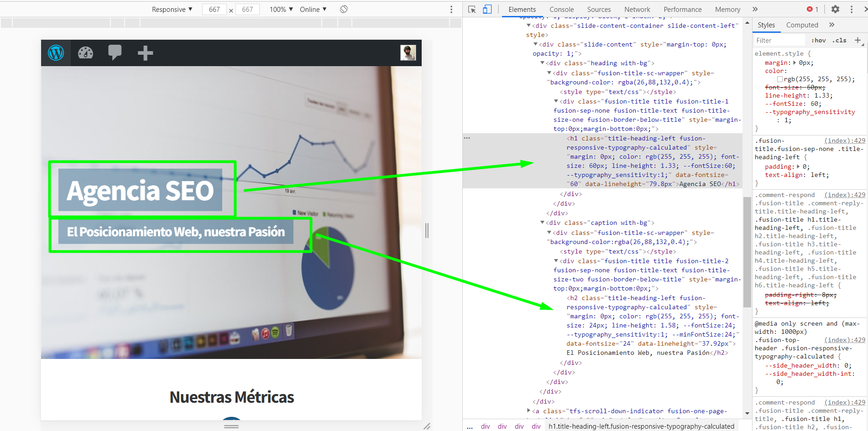Select the inspect element cursor icon
This screenshot has height=431, width=868.
pyautogui.click(x=472, y=9)
